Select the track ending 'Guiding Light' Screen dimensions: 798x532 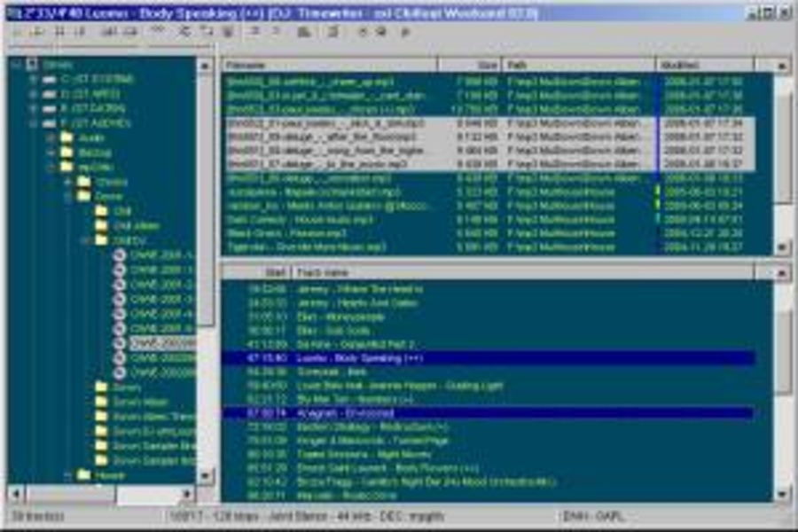[489, 386]
